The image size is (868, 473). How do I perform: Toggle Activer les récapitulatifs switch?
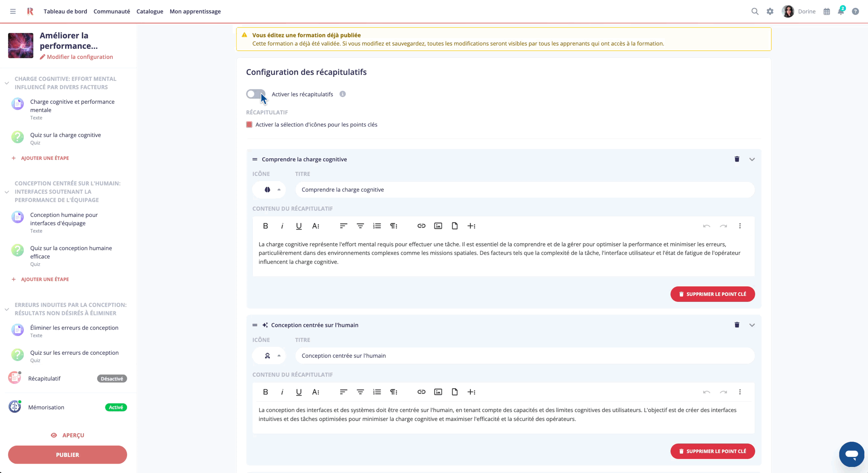click(x=256, y=94)
